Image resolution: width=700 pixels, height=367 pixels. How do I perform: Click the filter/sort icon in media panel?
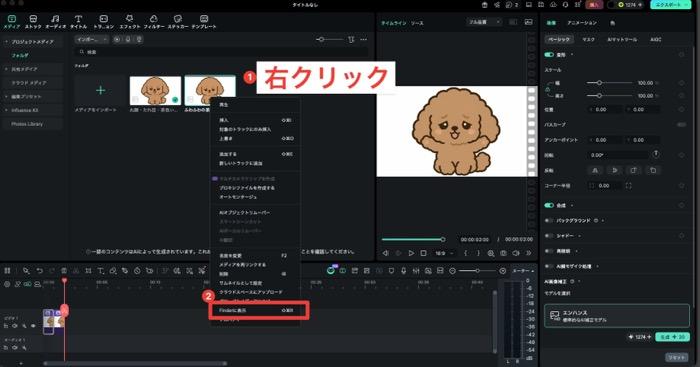[x=351, y=40]
